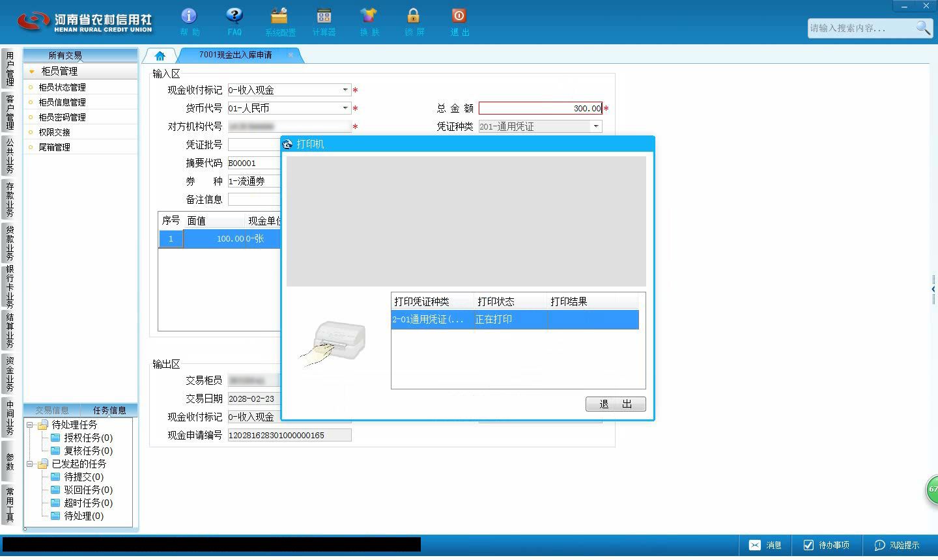Collapse the 柜员管理 menu section
The height and width of the screenshot is (560, 938).
(x=31, y=72)
